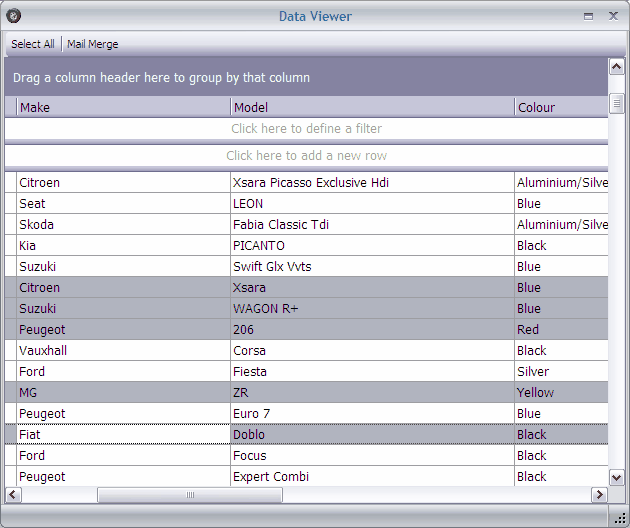Click the LEON model cell
Screen dimensions: 630x528
coord(372,203)
